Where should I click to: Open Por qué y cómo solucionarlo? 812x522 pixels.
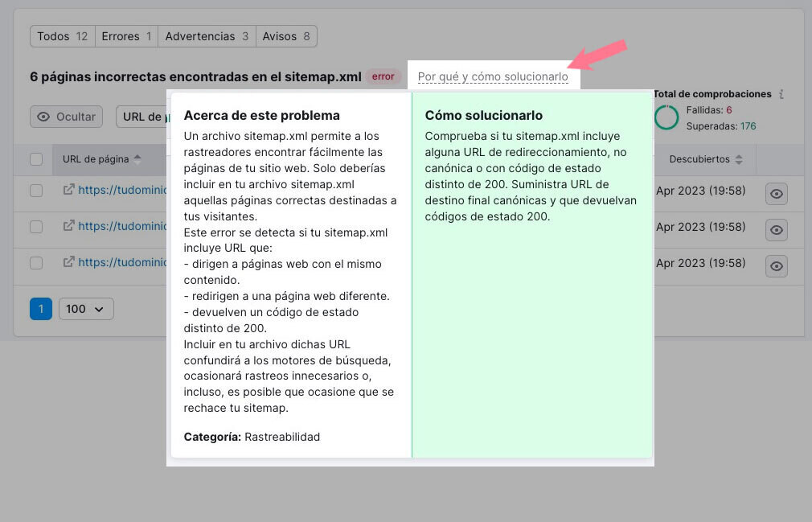[x=494, y=75]
